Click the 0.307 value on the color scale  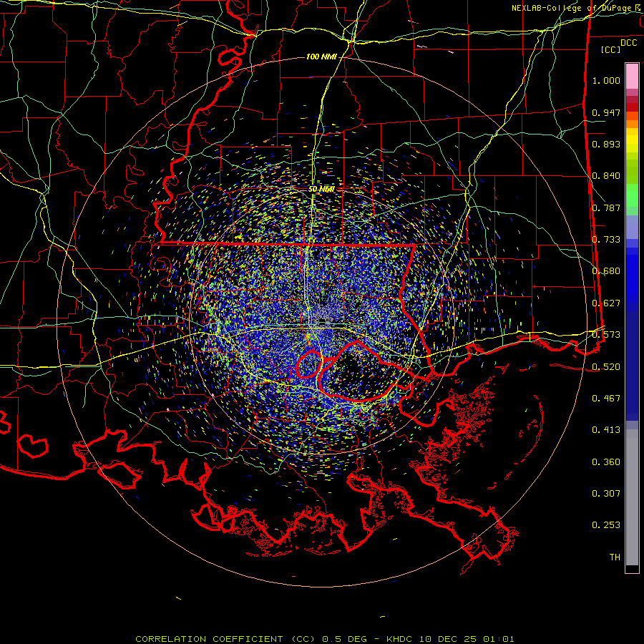pyautogui.click(x=606, y=494)
